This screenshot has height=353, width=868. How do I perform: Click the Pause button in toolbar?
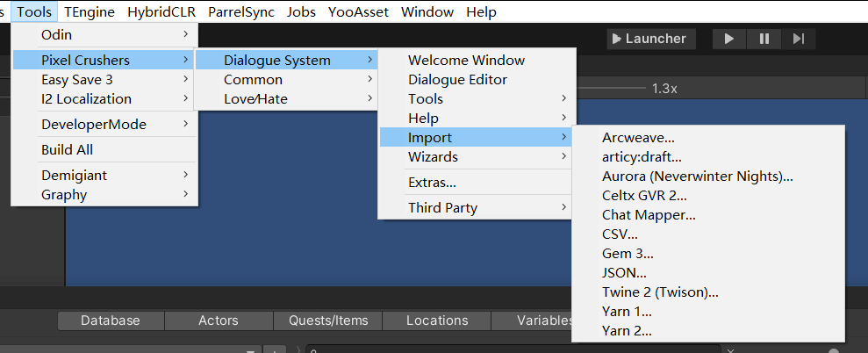[764, 39]
